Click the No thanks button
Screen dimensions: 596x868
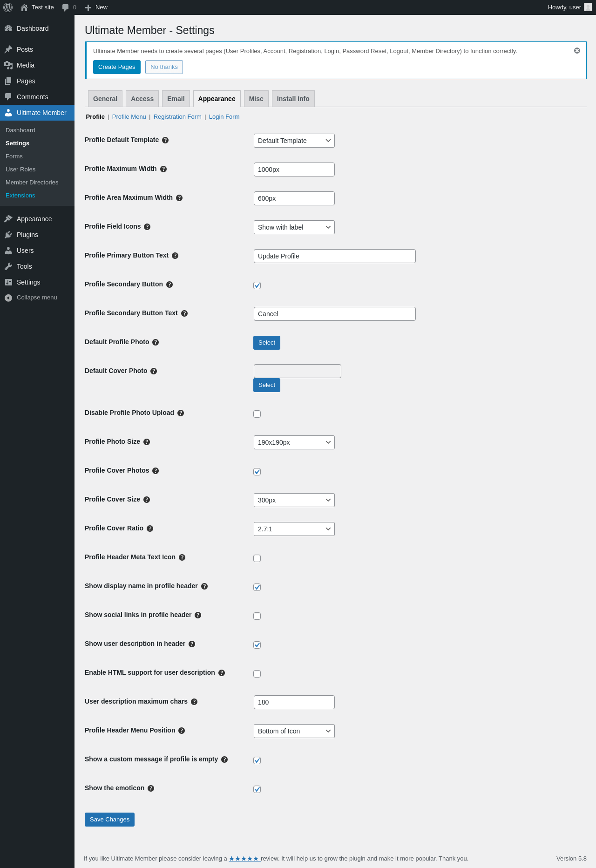164,67
